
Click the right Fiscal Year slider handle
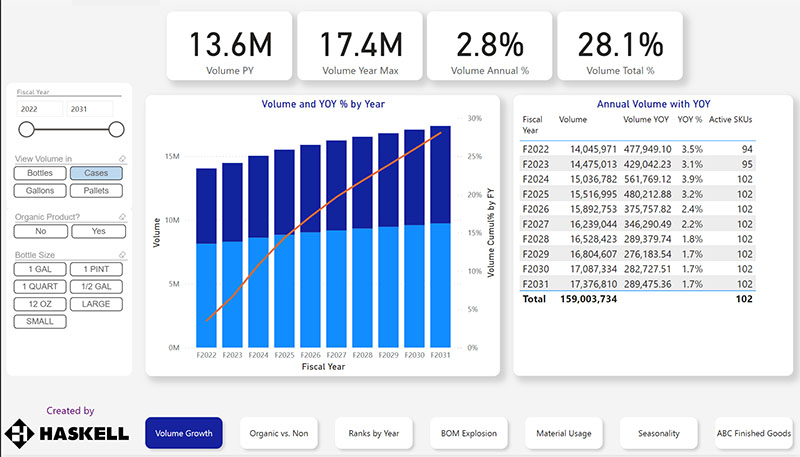pyautogui.click(x=116, y=128)
